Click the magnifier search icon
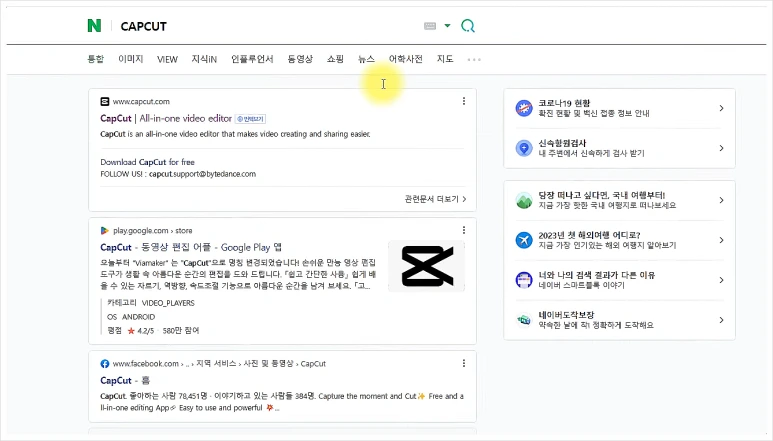Screen dimensions: 773x441 468,26
